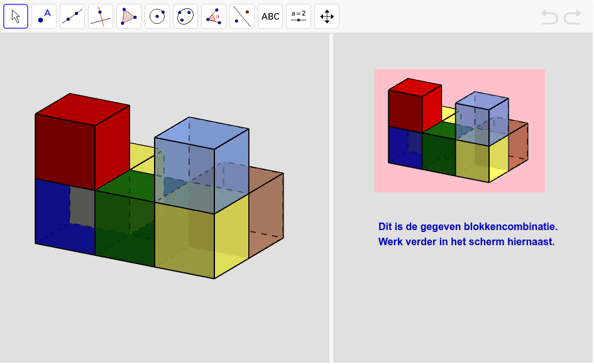Select the Point tool
The height and width of the screenshot is (364, 594).
click(44, 16)
